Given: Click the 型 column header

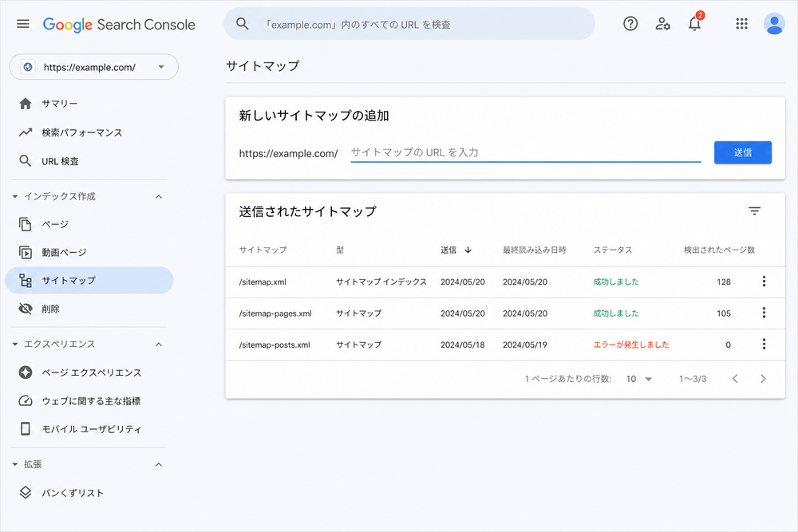Looking at the screenshot, I should click(340, 250).
